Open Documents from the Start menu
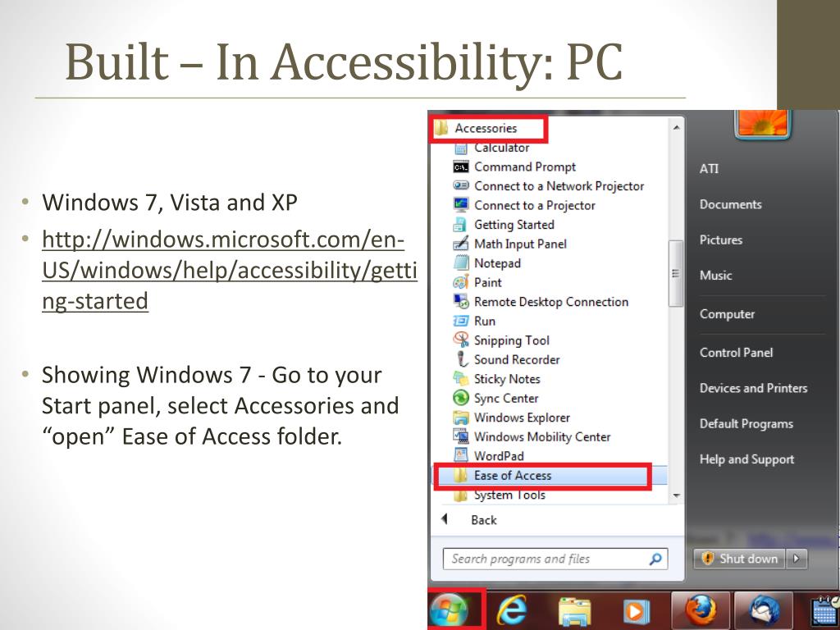This screenshot has width=840, height=630. click(x=730, y=204)
